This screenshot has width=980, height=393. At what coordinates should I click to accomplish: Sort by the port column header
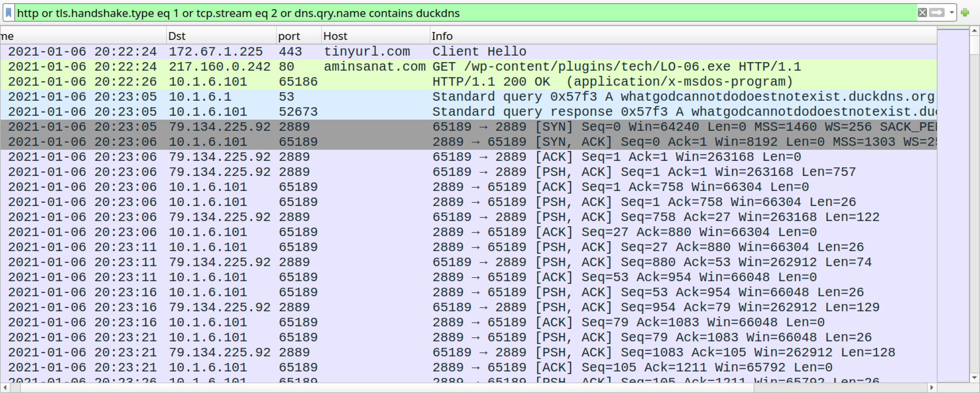pyautogui.click(x=299, y=36)
